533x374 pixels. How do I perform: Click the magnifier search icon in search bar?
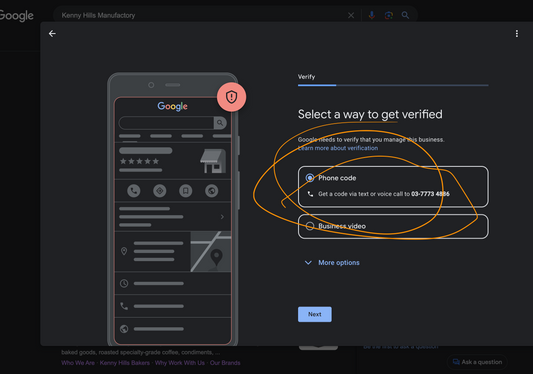405,15
